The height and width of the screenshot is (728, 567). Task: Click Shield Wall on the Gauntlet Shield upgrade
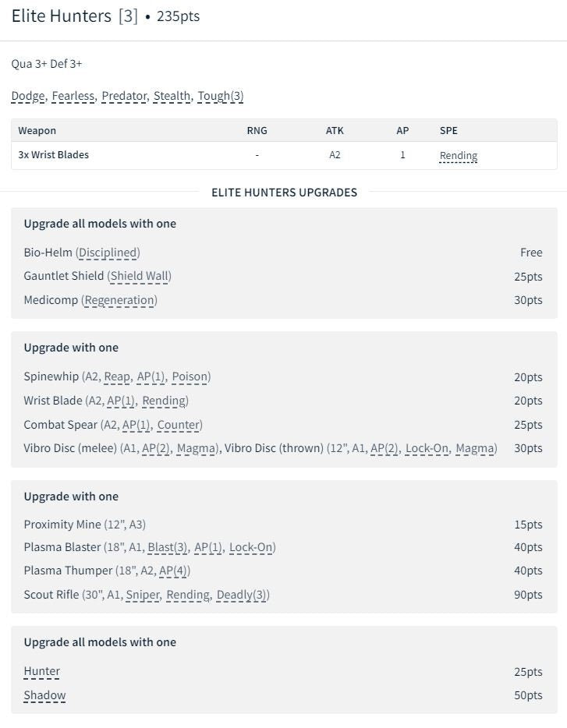click(x=139, y=276)
